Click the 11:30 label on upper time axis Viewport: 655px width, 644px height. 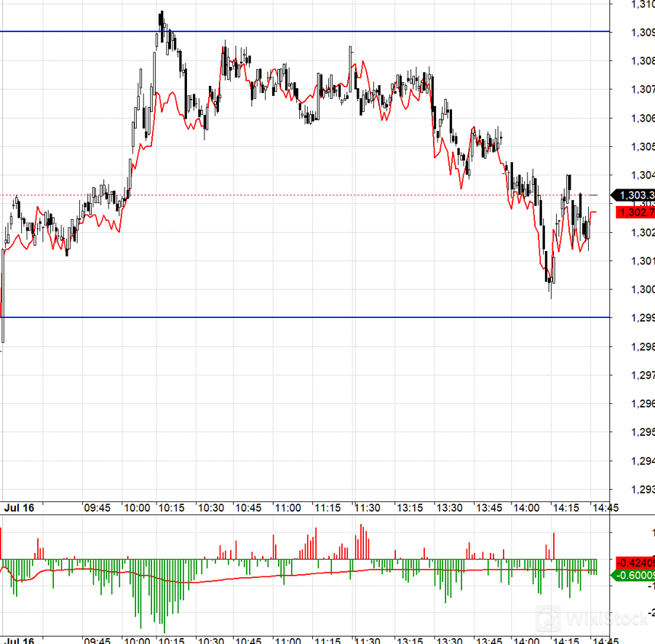tap(367, 507)
